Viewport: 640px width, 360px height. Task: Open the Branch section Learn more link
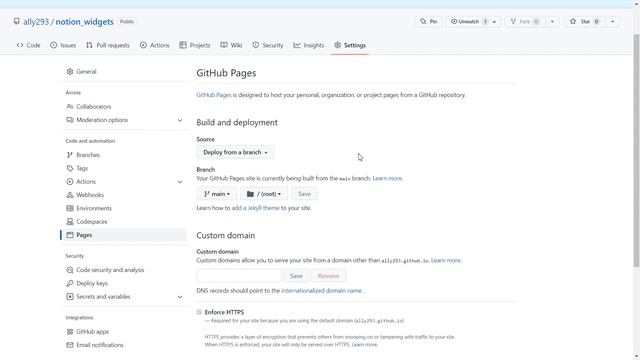(x=387, y=178)
